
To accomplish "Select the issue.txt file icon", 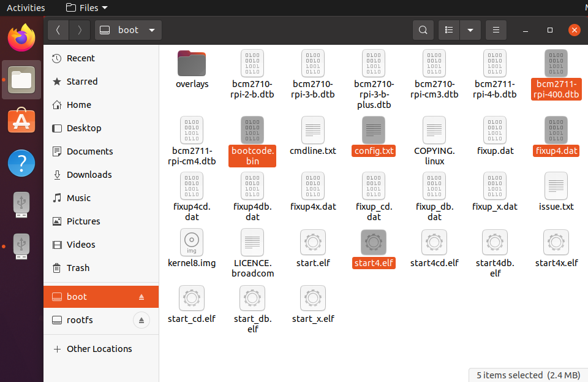I will tap(556, 186).
